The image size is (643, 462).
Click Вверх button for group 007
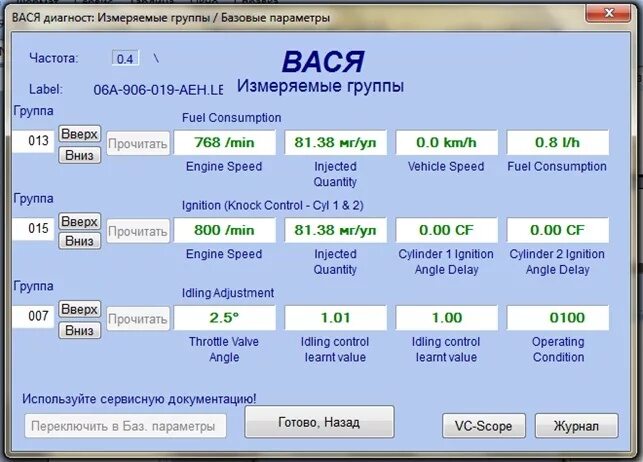tap(80, 309)
